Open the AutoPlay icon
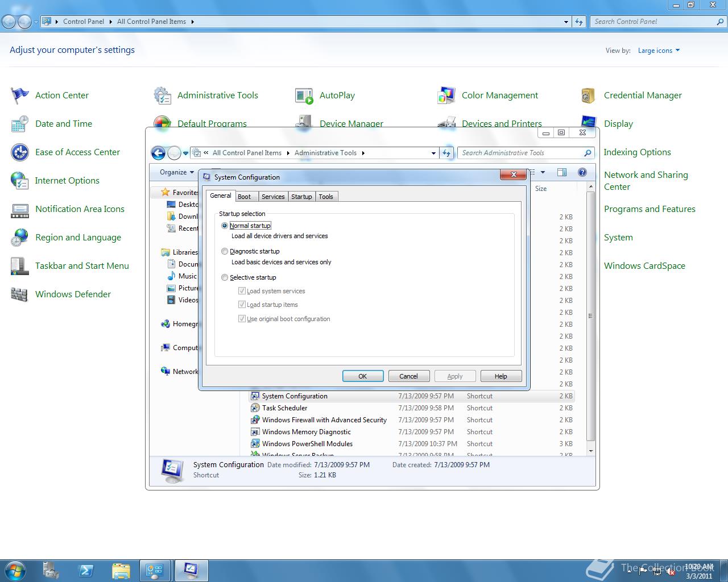This screenshot has height=582, width=728. tap(304, 95)
